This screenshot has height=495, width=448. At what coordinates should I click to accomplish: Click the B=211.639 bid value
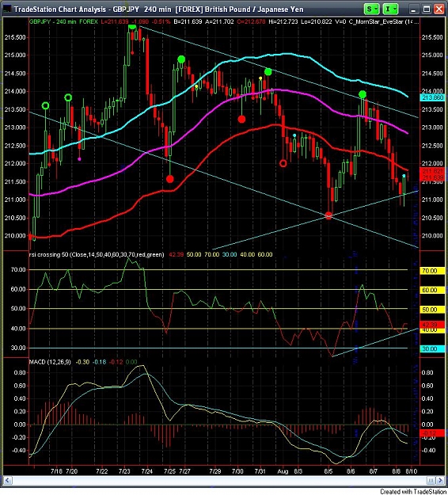188,21
